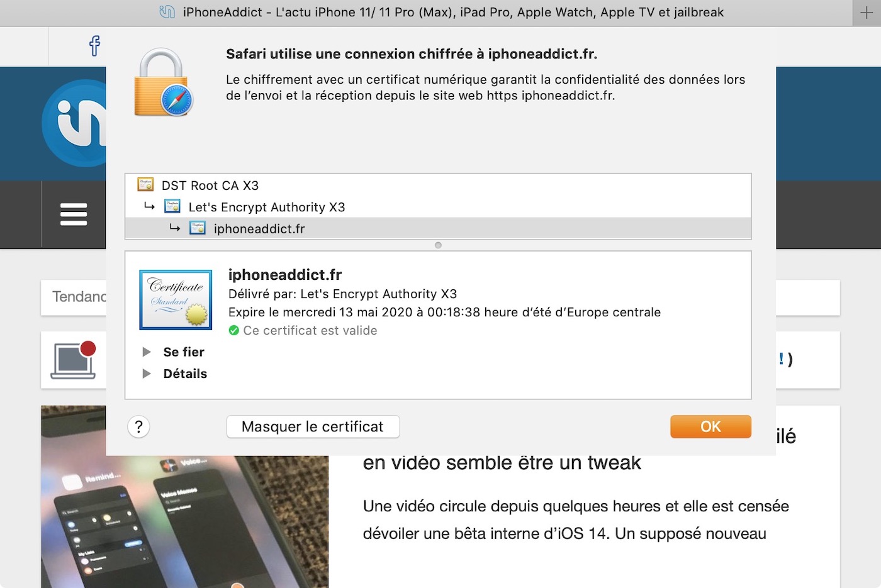Click the Masquer le certificat button
881x588 pixels.
(x=313, y=426)
